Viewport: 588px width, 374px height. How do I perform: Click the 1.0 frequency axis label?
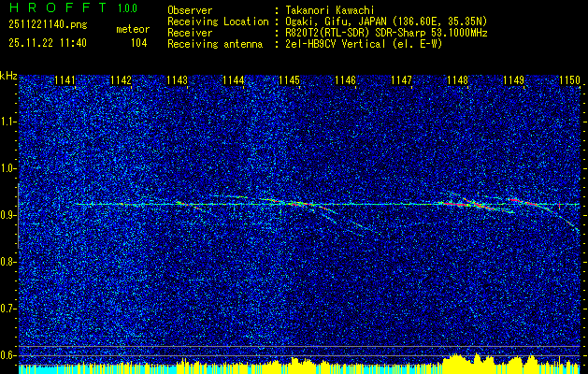pos(7,168)
